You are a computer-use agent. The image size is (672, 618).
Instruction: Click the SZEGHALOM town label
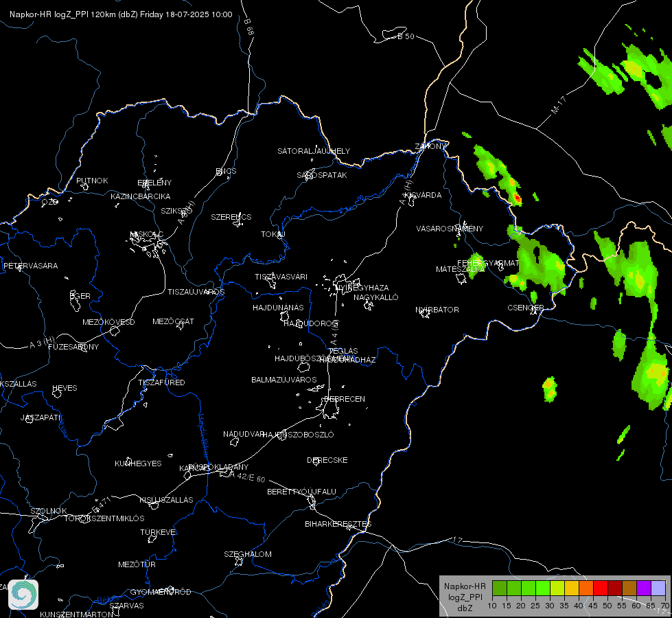click(248, 554)
